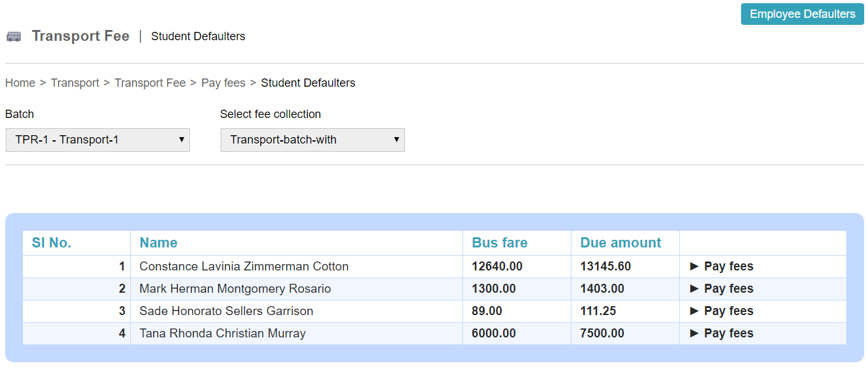Open the Batch dropdown showing TPR-1 - Transport-1

[x=98, y=140]
